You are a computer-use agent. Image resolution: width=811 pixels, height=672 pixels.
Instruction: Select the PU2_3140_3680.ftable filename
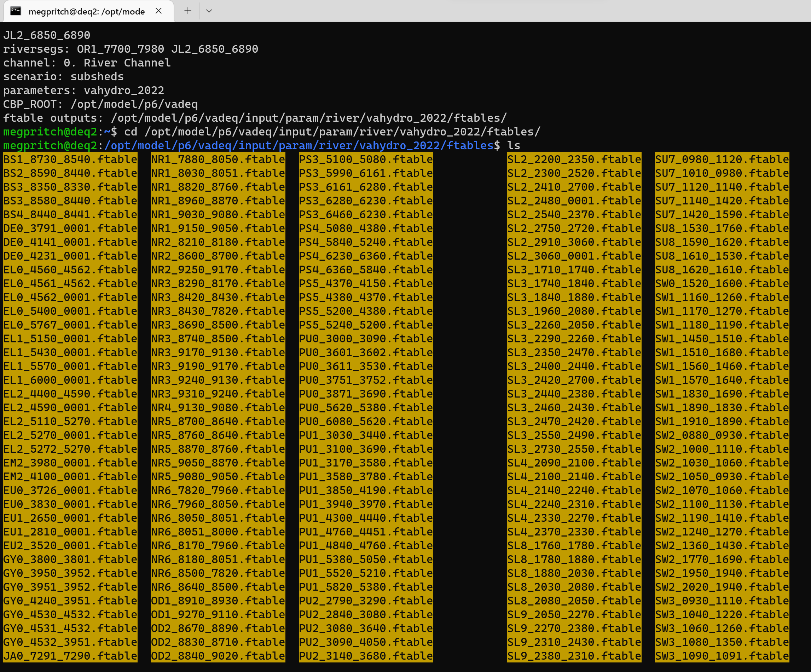(x=365, y=656)
